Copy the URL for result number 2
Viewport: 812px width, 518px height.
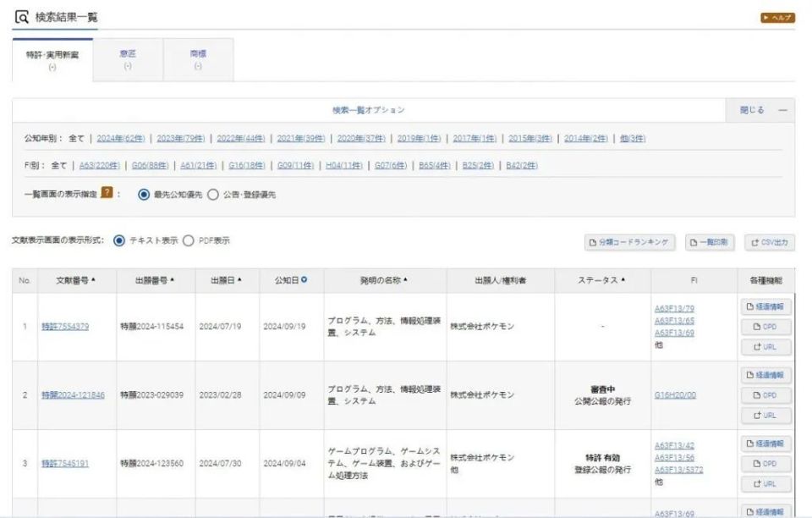point(766,416)
